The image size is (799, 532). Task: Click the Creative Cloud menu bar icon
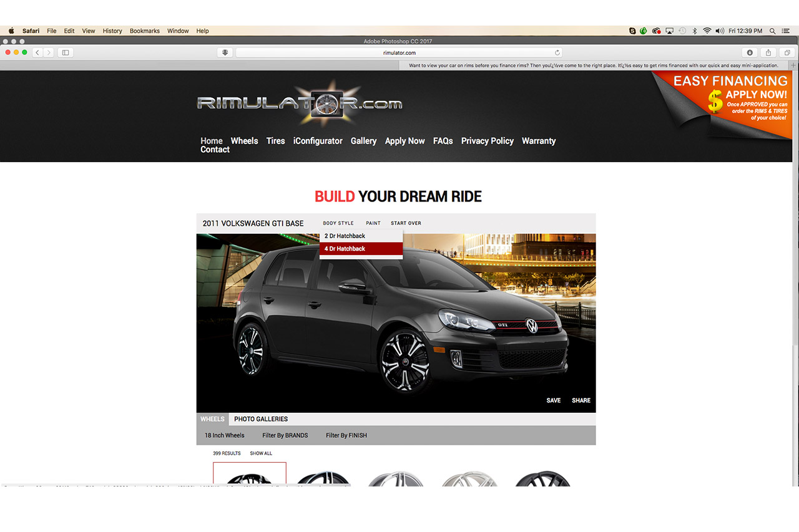(x=657, y=31)
